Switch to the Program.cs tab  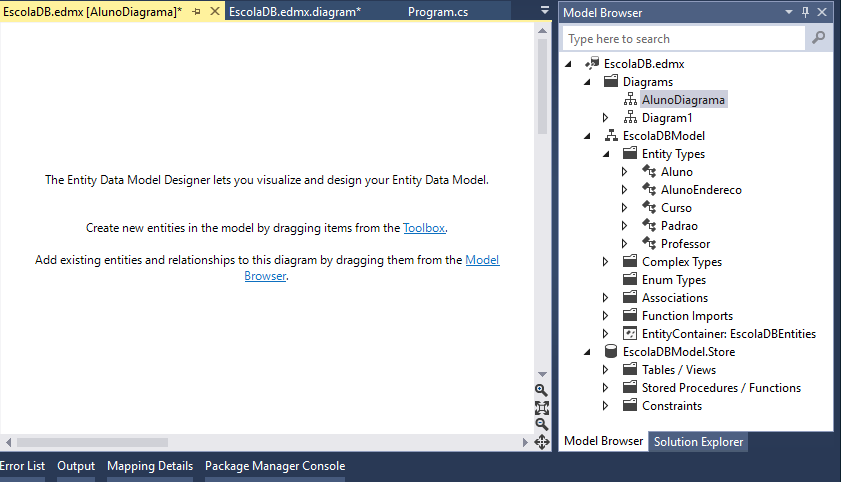pyautogui.click(x=438, y=12)
